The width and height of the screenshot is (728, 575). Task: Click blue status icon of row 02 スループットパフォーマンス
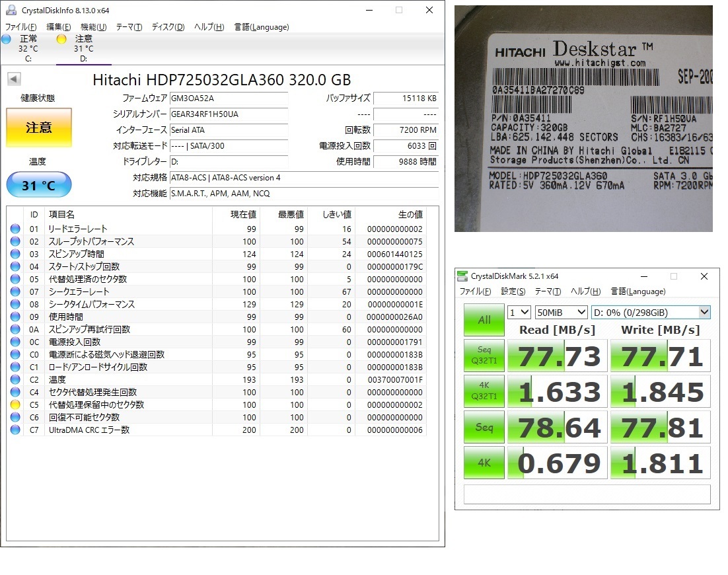(x=15, y=241)
